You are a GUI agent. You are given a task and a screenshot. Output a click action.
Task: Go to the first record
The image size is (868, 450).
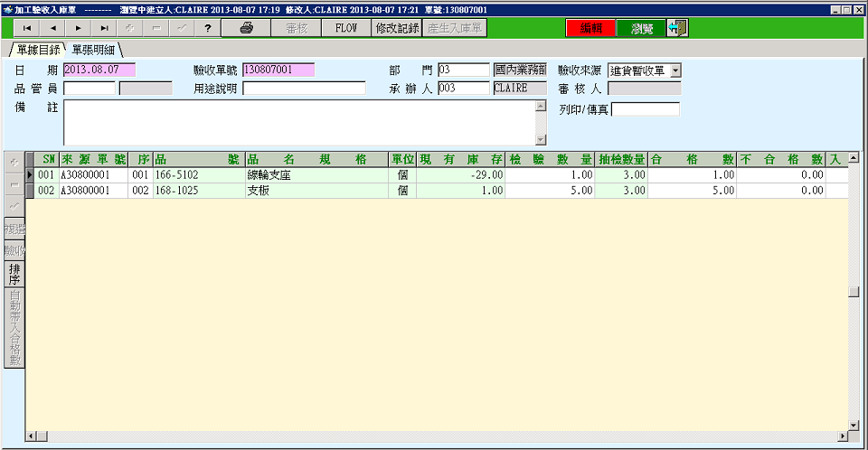click(27, 28)
